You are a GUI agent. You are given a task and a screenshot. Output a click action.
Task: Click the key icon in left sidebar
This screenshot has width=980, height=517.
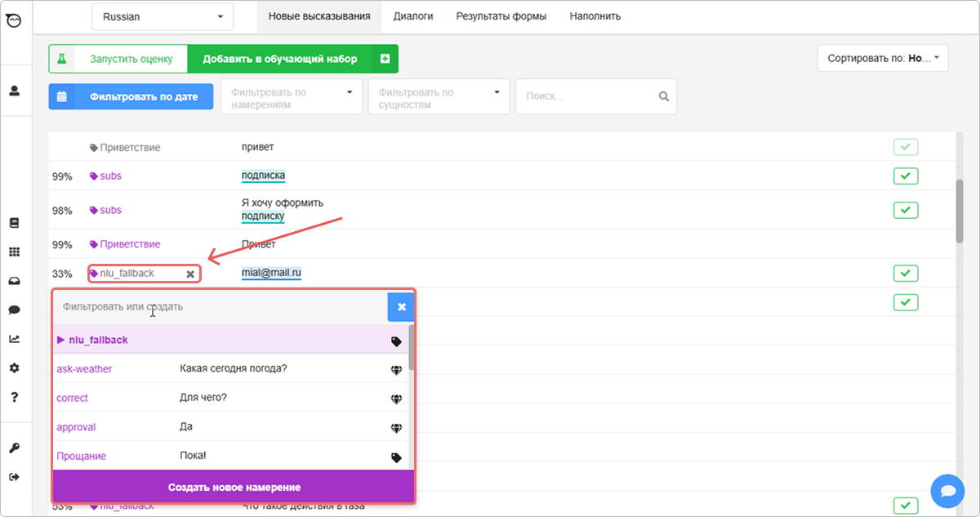pyautogui.click(x=14, y=448)
